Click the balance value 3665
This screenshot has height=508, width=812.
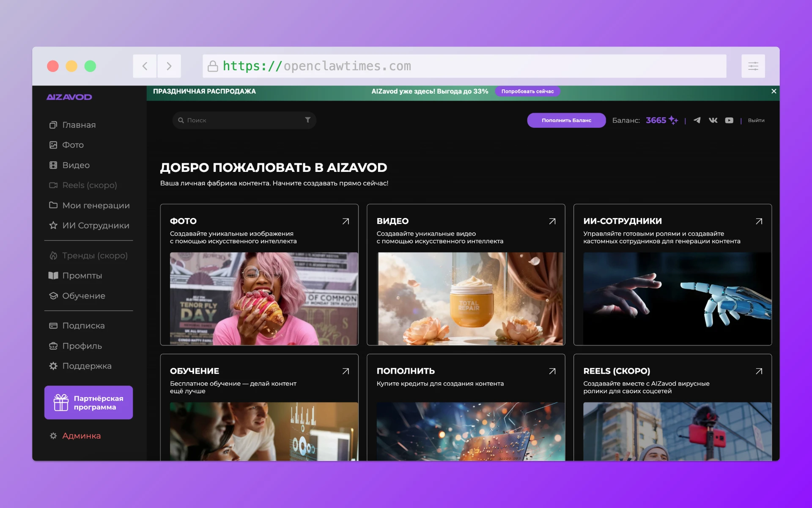click(x=656, y=120)
